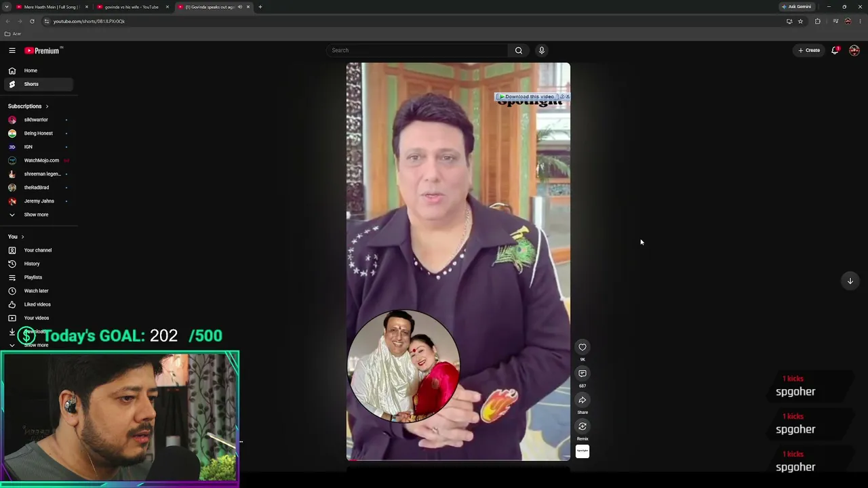Click into the YouTube search field

[417, 50]
